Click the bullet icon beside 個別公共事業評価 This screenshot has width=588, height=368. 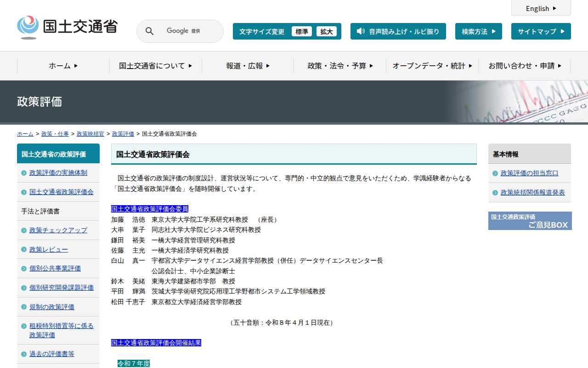coord(24,269)
